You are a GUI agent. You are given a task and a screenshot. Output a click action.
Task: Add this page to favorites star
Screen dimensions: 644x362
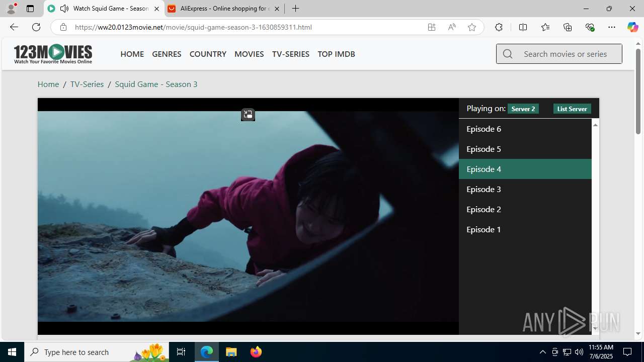tap(472, 27)
